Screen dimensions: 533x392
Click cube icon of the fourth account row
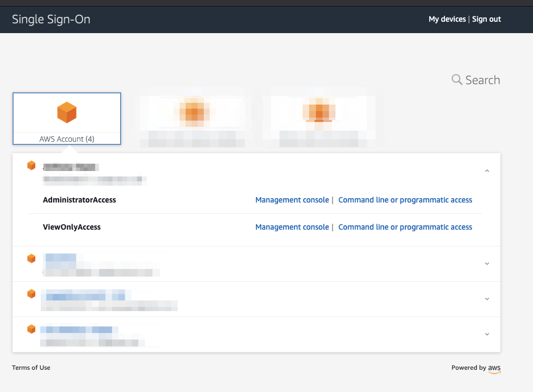pos(32,329)
